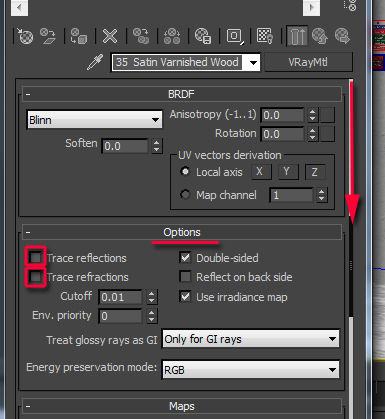Click material name text field
385x419 pixels.
point(177,62)
